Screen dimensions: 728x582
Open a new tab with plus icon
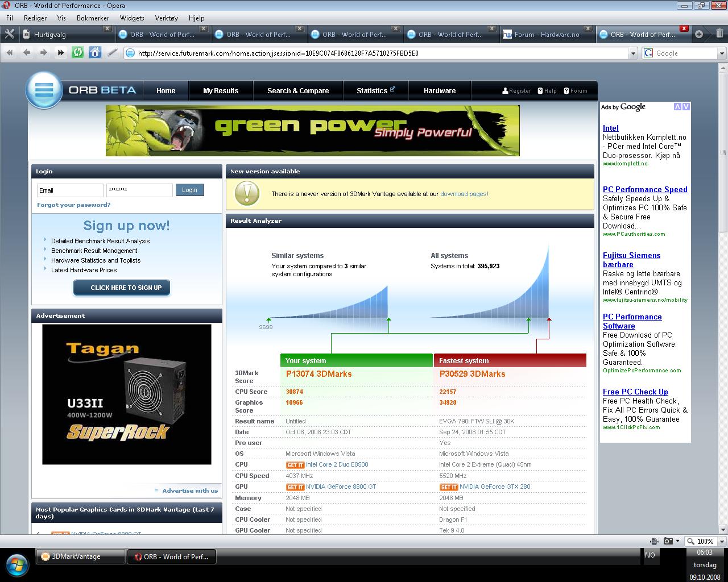tap(699, 34)
